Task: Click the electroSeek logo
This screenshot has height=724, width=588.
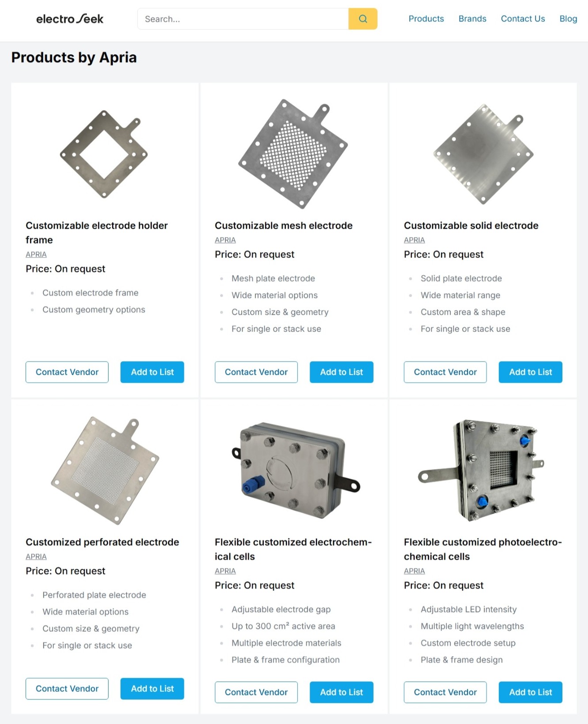Action: coord(70,19)
